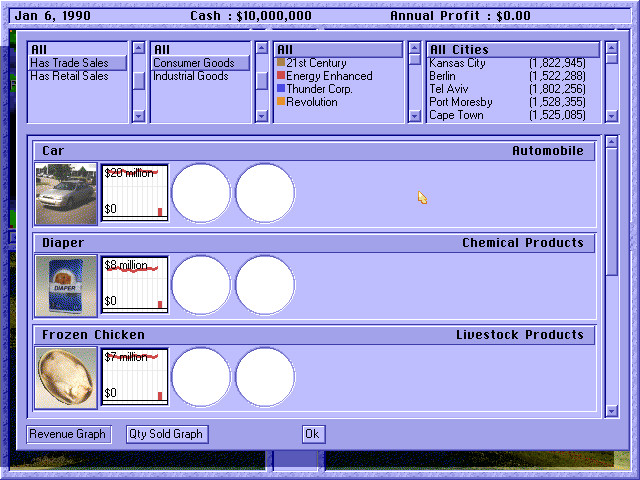The height and width of the screenshot is (480, 640).
Task: Click the first pie chart for Car
Action: 201,193
